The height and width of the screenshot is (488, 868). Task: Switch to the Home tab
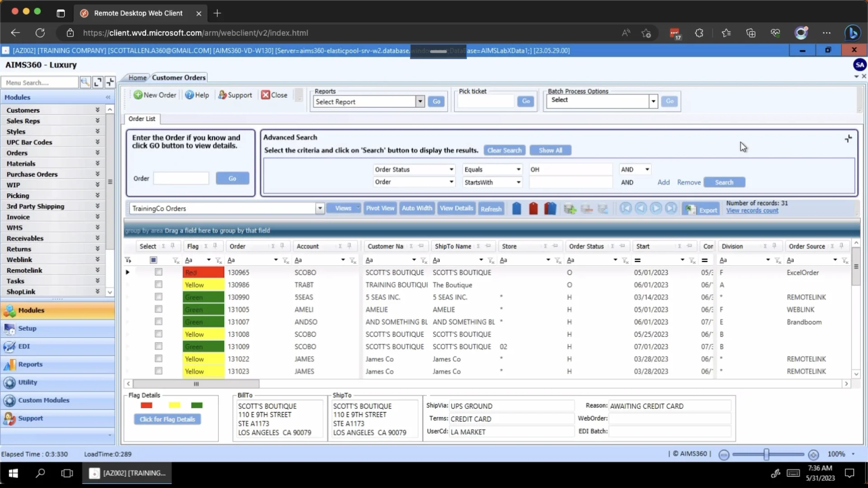pos(137,77)
